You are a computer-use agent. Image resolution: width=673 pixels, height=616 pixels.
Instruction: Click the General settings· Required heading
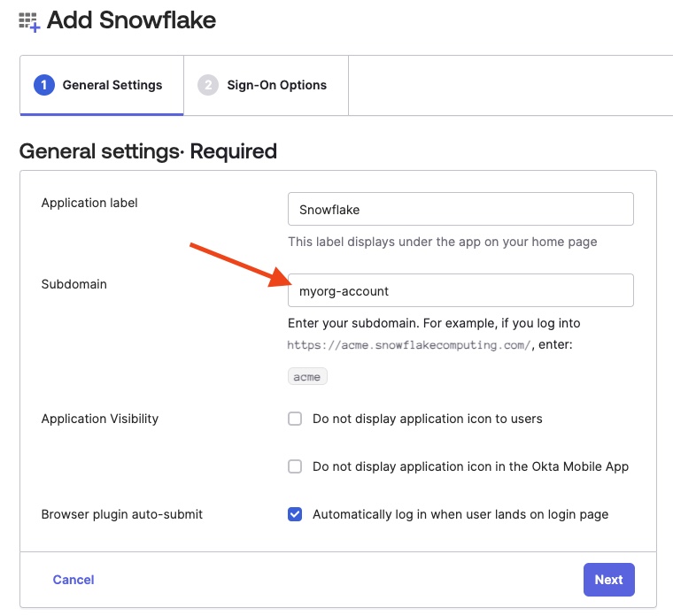point(148,151)
